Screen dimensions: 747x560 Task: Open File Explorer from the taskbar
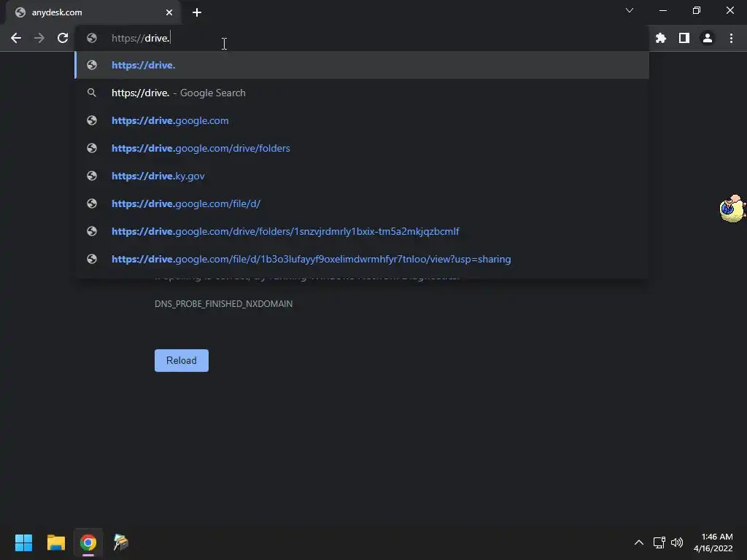tap(55, 542)
